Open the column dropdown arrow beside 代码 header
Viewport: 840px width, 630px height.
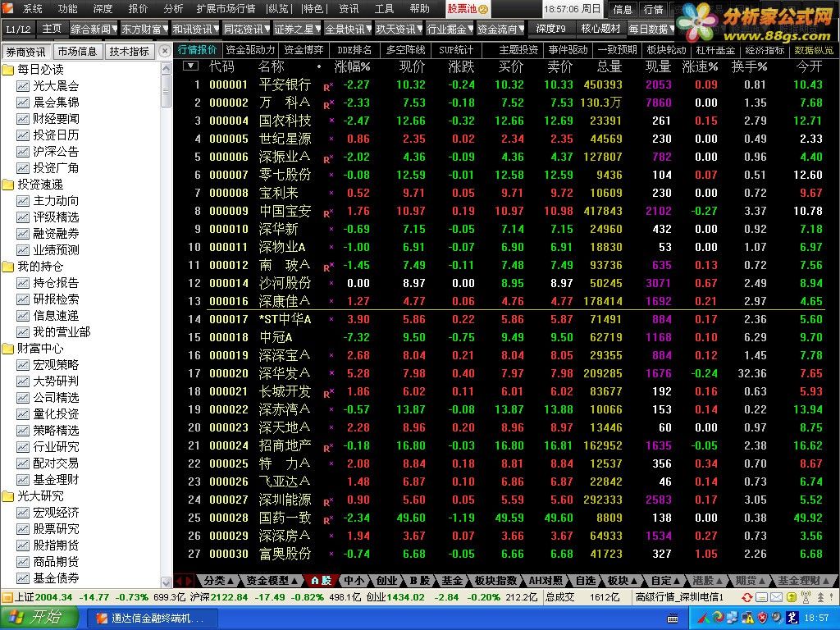click(190, 66)
